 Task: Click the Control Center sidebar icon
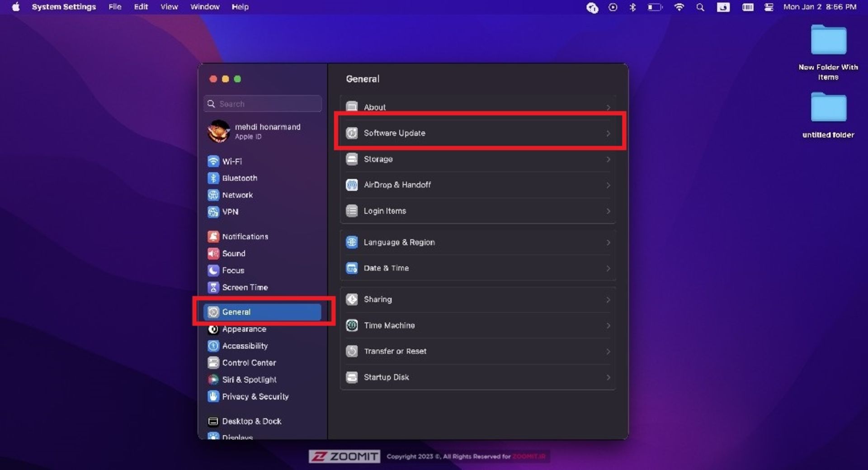tap(213, 363)
